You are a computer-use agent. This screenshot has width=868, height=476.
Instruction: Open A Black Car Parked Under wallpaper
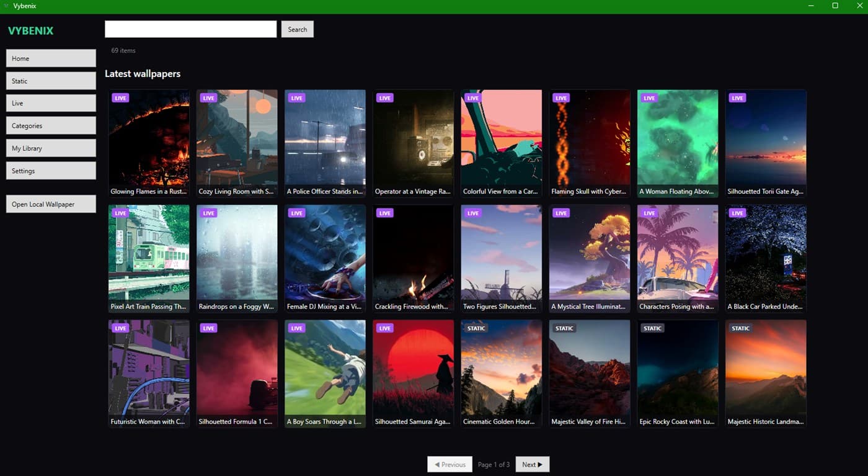(x=766, y=259)
